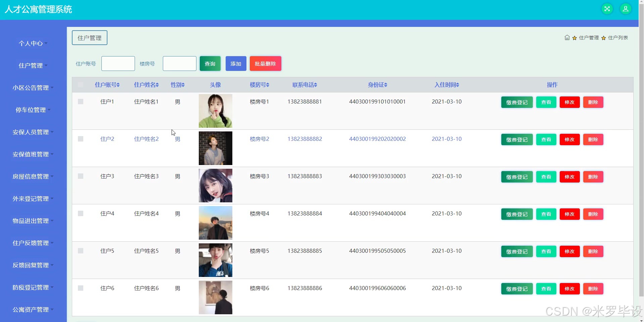This screenshot has height=322, width=644.
Task: Click the fullscreen toggle icon in header
Action: point(607,9)
